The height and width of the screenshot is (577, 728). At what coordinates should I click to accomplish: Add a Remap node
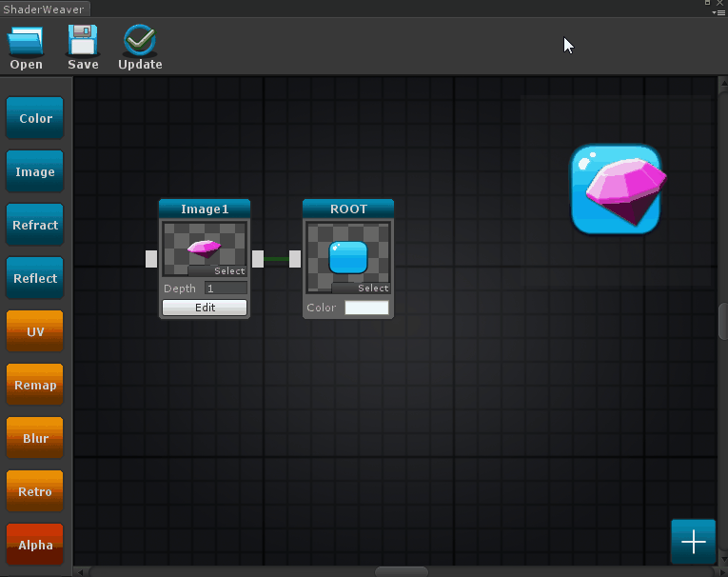pyautogui.click(x=35, y=385)
